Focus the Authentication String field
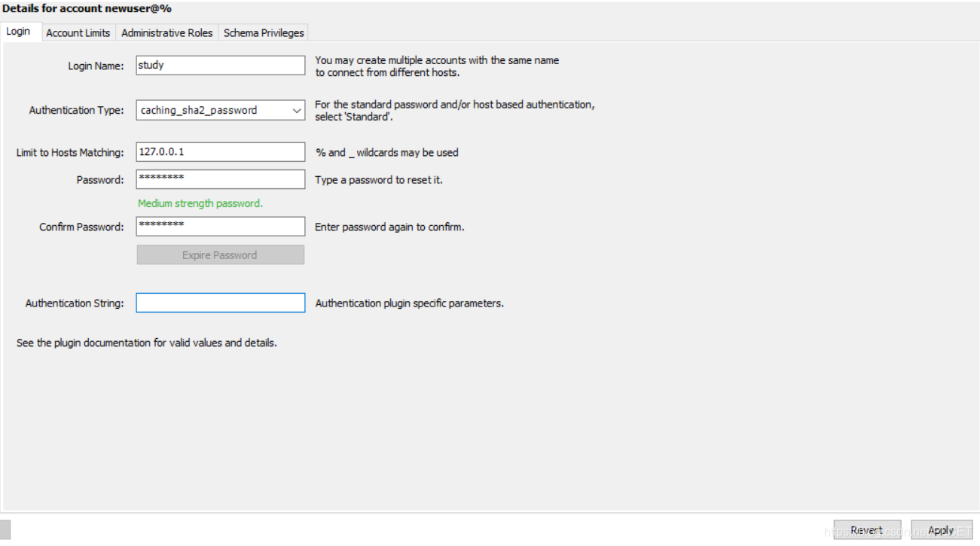 pos(221,303)
